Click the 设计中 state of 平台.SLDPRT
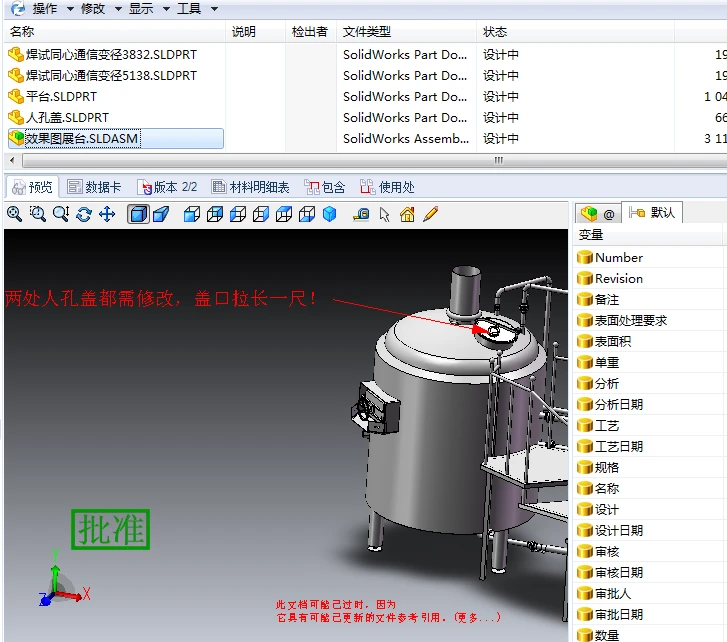 pos(501,96)
